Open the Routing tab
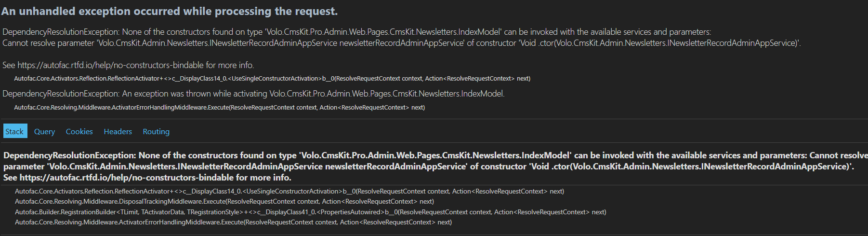868x236 pixels. click(156, 131)
